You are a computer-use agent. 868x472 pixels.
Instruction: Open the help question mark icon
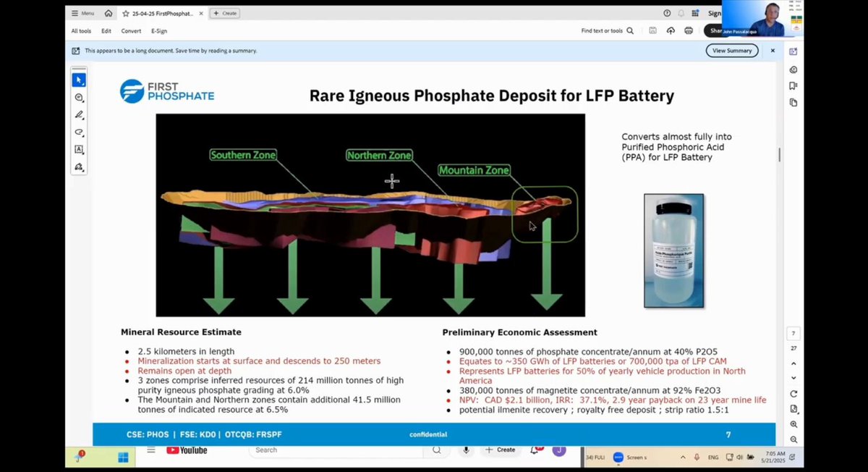click(x=667, y=13)
